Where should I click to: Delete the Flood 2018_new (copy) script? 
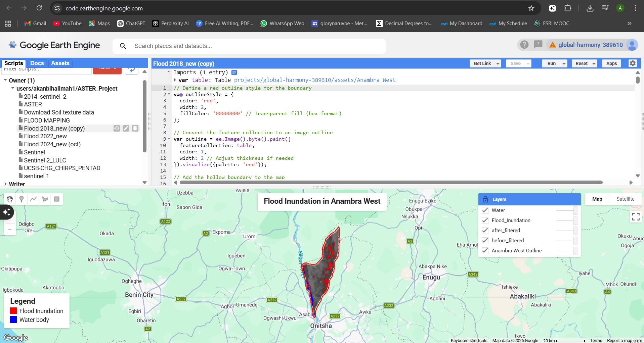pyautogui.click(x=135, y=128)
